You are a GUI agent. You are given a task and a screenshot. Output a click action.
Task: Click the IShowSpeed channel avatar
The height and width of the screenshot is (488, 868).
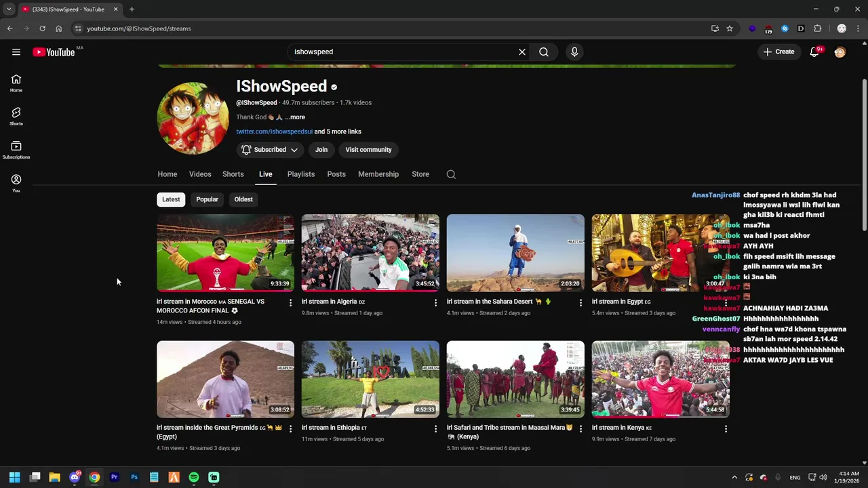[x=193, y=119]
